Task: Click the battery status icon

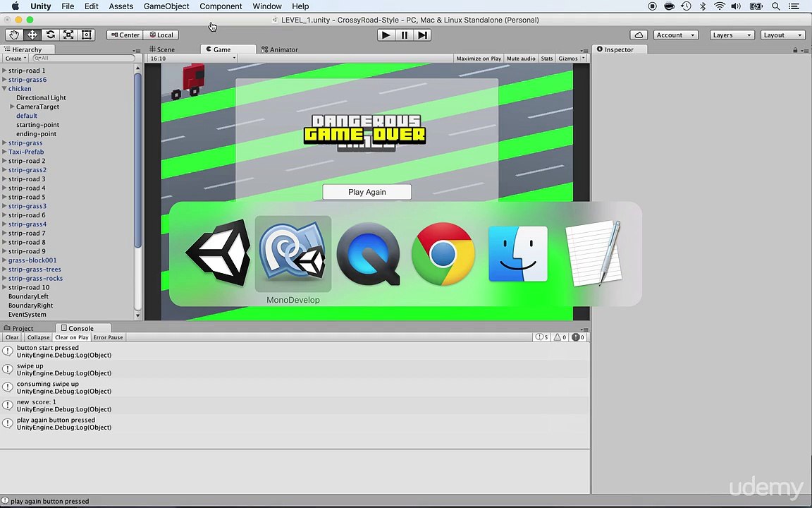Action: coord(756,6)
